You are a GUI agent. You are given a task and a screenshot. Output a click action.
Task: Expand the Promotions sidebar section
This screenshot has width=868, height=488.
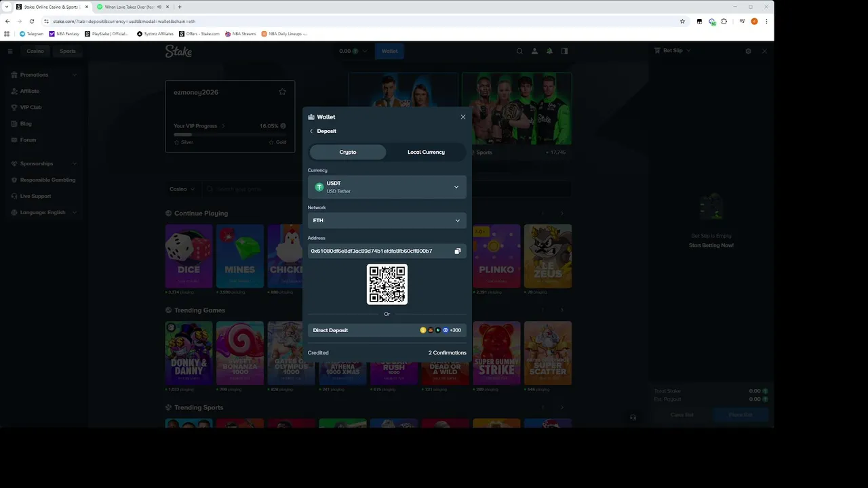click(x=44, y=75)
